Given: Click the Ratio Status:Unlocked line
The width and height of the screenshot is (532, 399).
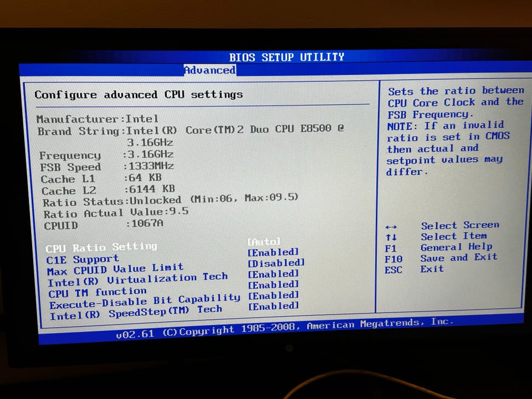Looking at the screenshot, I should click(170, 200).
